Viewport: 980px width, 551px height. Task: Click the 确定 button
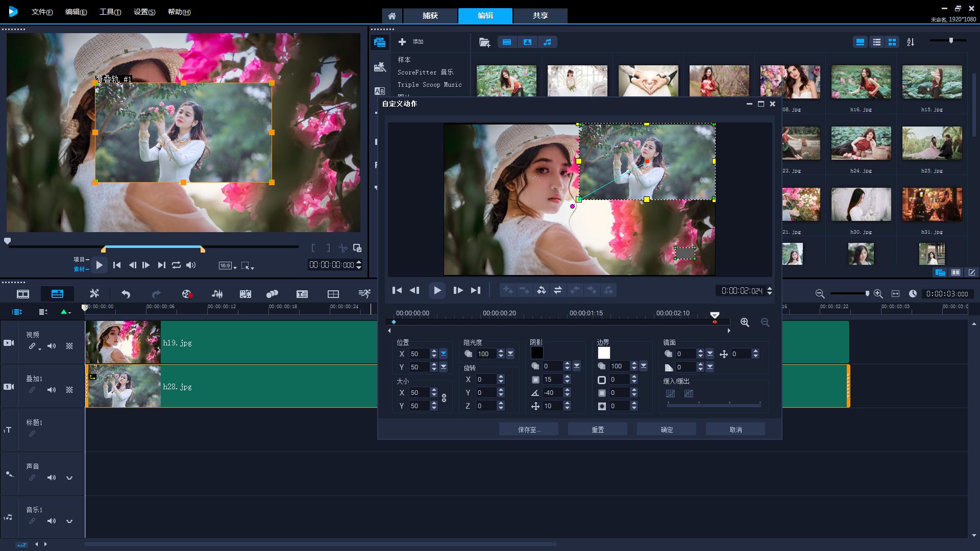click(666, 430)
